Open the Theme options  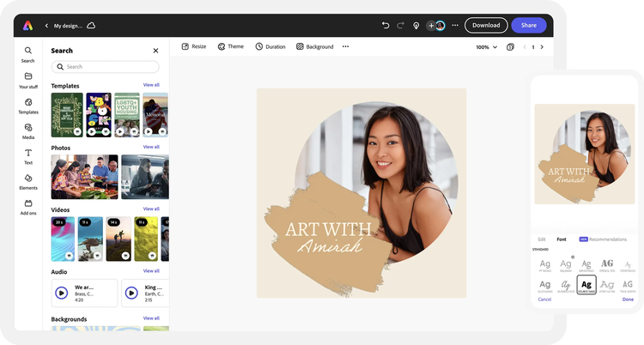click(231, 46)
